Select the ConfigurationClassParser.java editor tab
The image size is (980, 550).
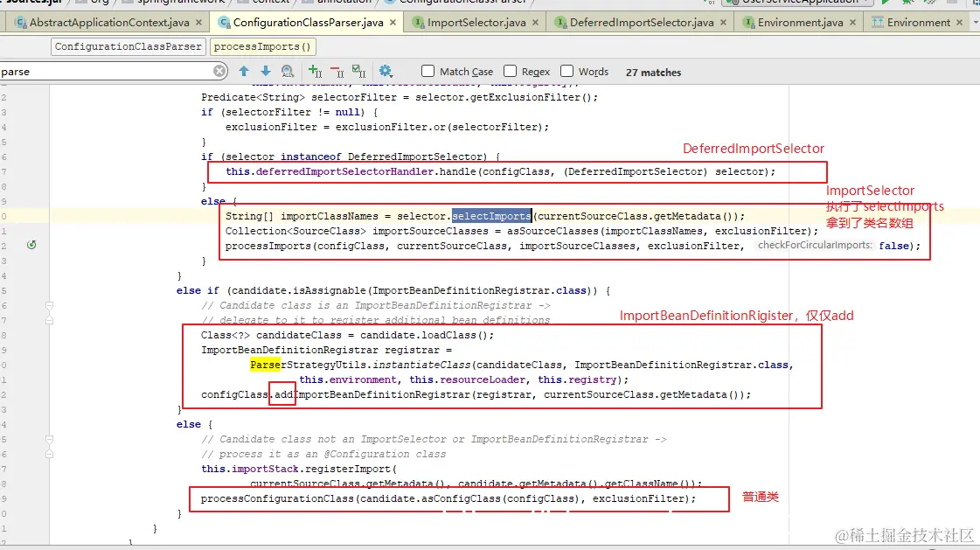(308, 23)
